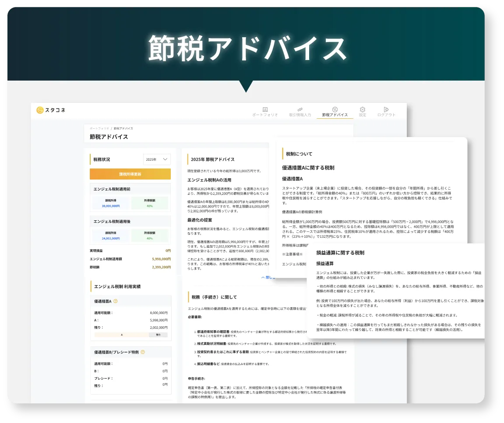Viewport: 504px width, 423px height.
Task: Click the 取引情報入力 arrows icon
Action: [300, 109]
